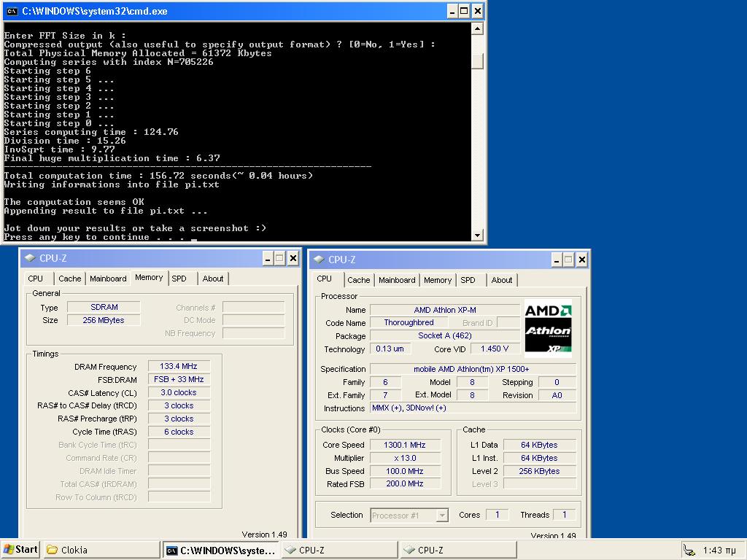Click the cmd.exe scrollbar down arrow
Viewport: 747px width, 560px height.
[477, 235]
